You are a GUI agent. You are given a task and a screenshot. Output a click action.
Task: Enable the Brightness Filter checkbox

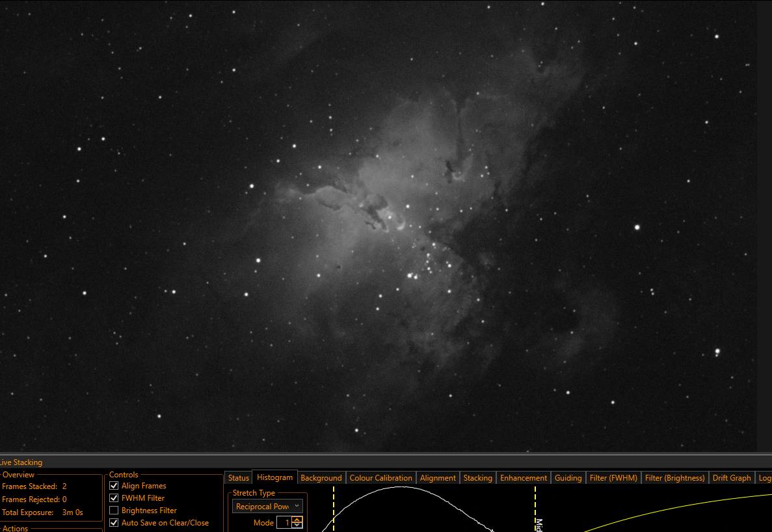(114, 511)
